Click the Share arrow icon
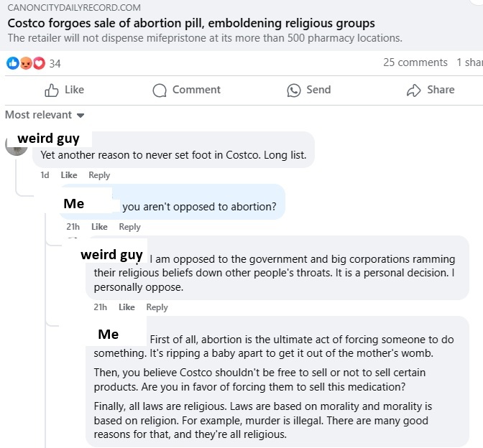 [413, 90]
